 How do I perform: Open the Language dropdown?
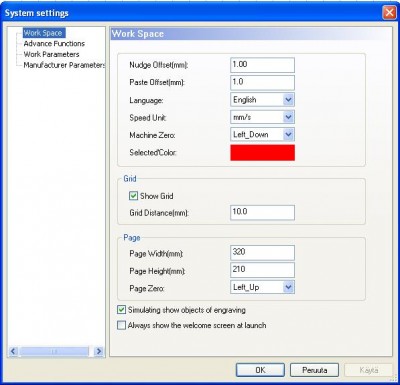(x=288, y=100)
